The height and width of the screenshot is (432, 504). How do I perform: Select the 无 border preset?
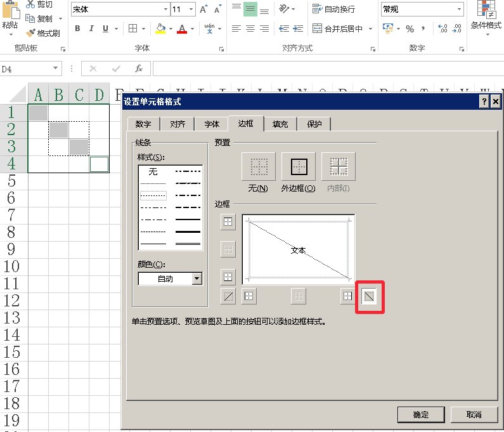[x=258, y=167]
